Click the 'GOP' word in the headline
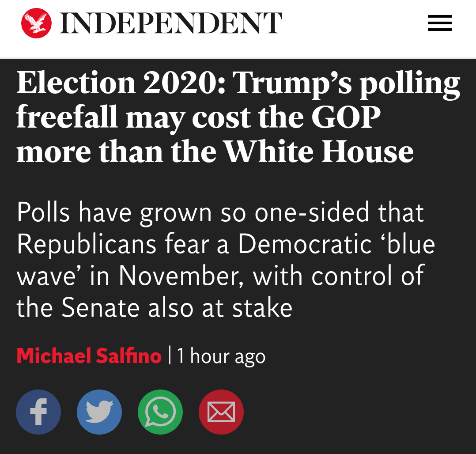The width and height of the screenshot is (476, 454). (346, 117)
